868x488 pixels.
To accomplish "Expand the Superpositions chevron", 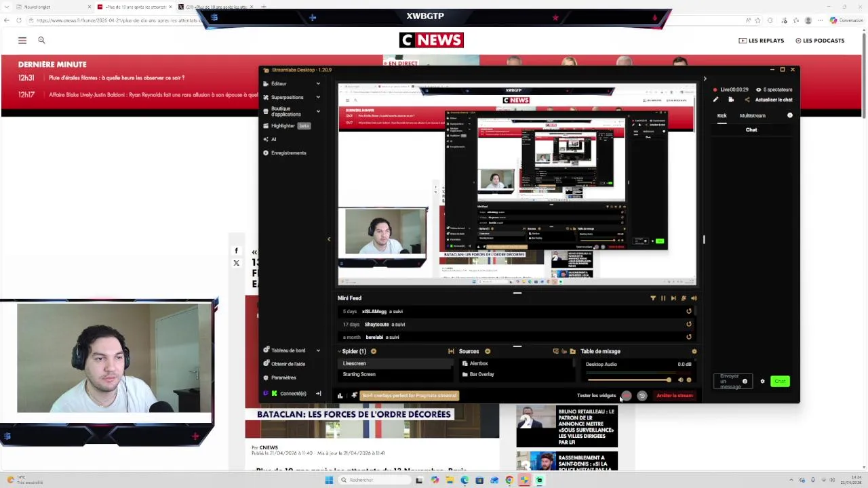I will pos(318,97).
